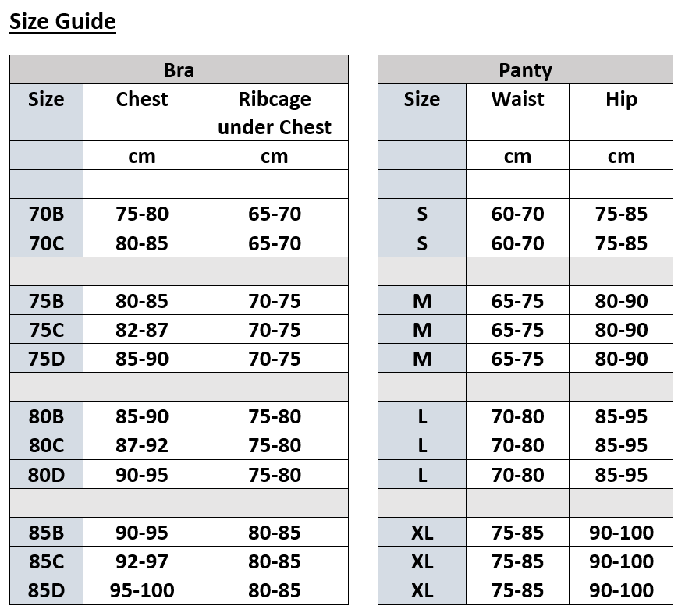Click the Bra table header

click(179, 70)
